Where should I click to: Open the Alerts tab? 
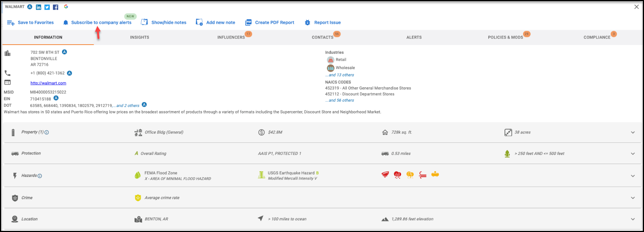414,37
